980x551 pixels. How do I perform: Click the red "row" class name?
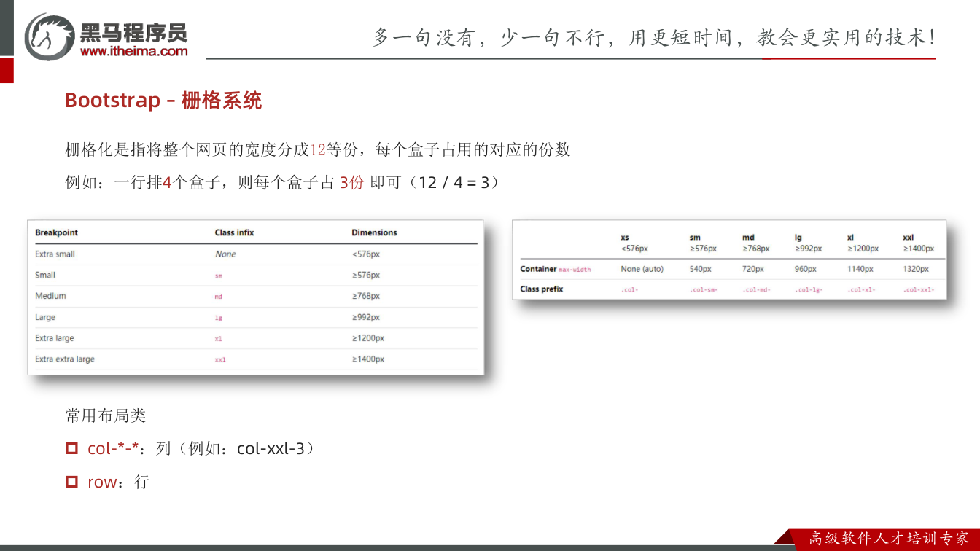coord(102,482)
